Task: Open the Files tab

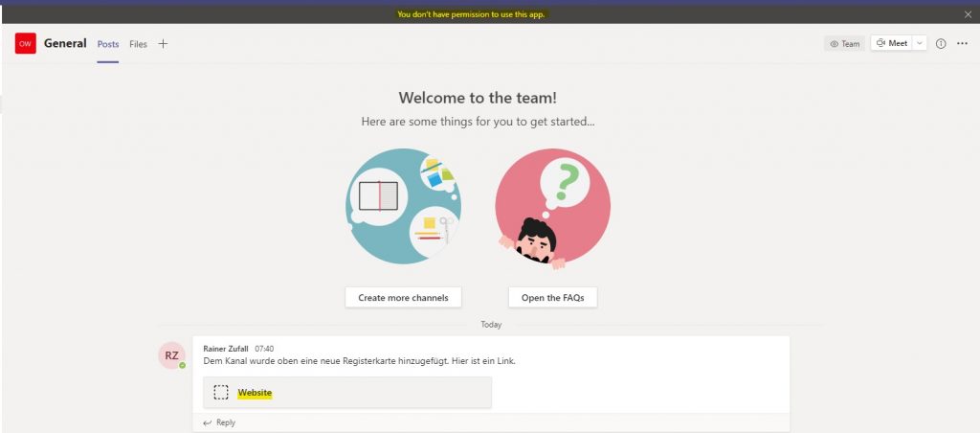Action: [139, 44]
